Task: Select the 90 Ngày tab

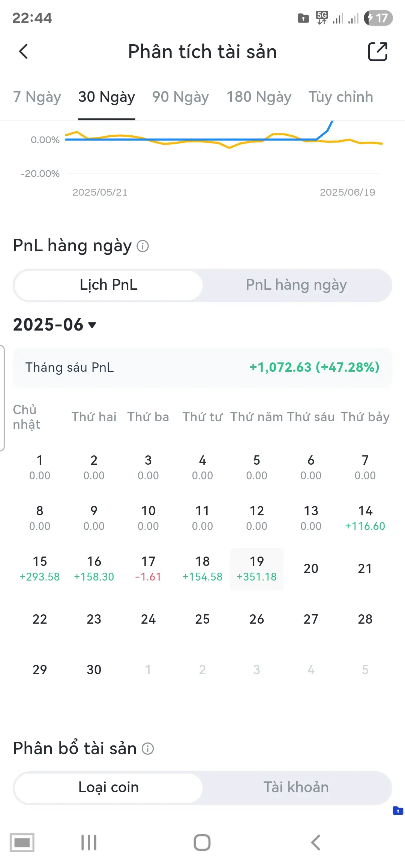Action: click(180, 97)
